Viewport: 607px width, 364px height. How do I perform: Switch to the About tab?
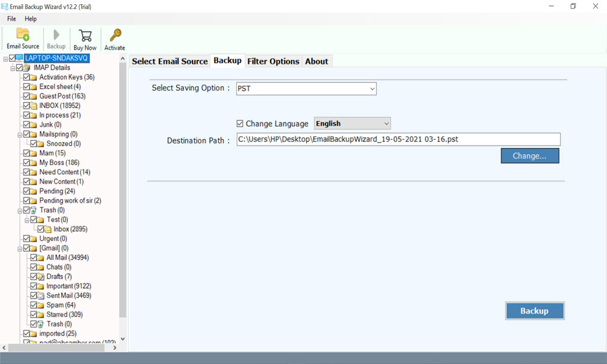pos(317,61)
